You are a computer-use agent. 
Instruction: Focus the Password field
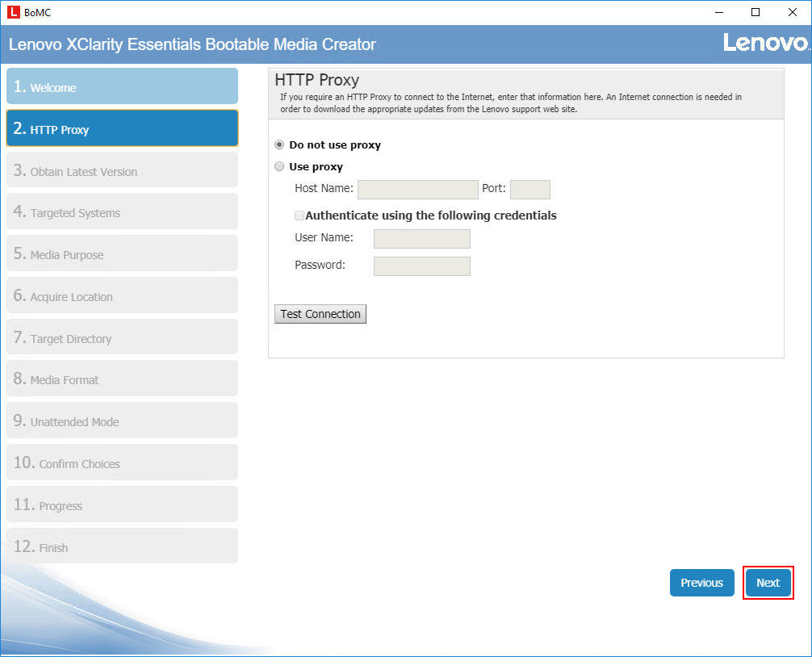(x=422, y=266)
